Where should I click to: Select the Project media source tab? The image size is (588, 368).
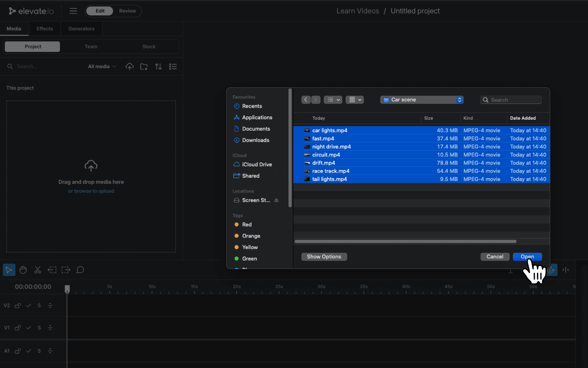[32, 47]
